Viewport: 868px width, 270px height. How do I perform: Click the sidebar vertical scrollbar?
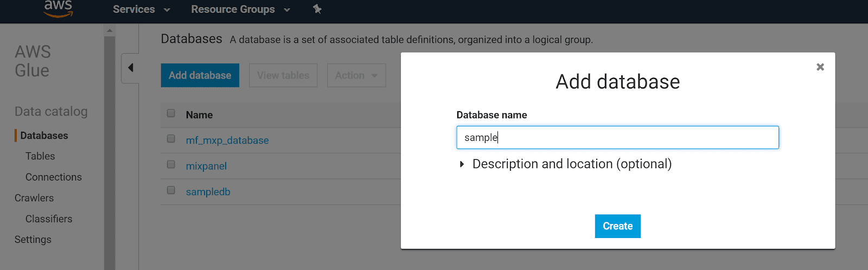coord(110,152)
